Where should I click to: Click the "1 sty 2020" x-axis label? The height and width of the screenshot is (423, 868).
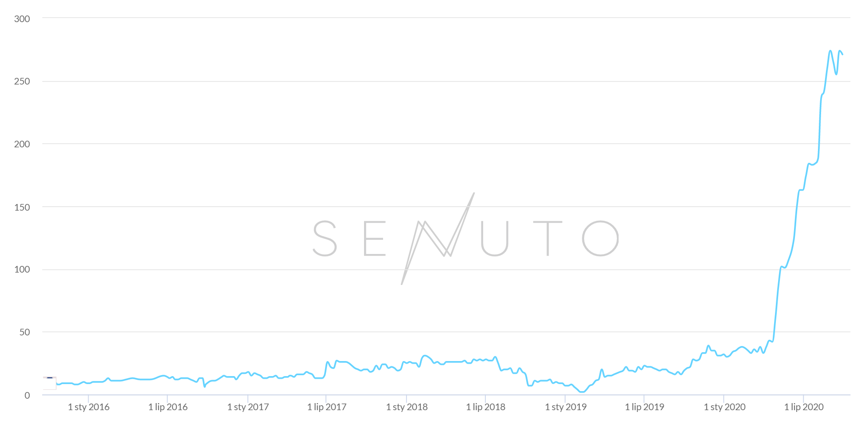coord(725,407)
